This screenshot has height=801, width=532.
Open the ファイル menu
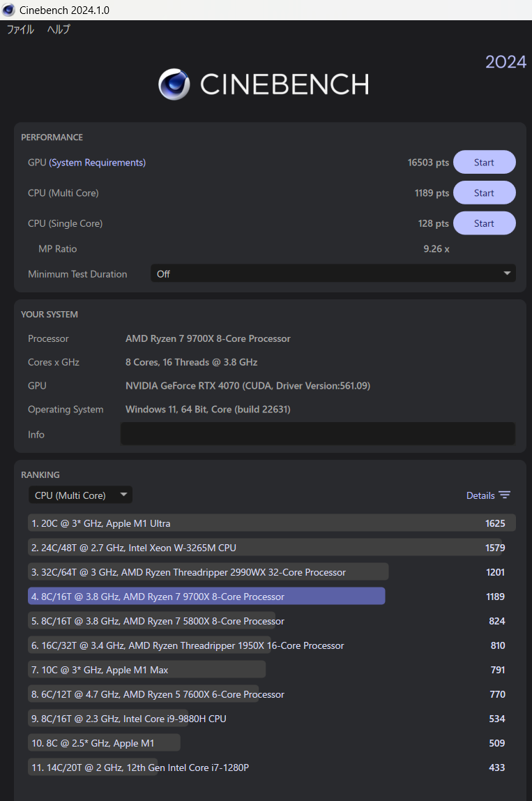(x=20, y=29)
